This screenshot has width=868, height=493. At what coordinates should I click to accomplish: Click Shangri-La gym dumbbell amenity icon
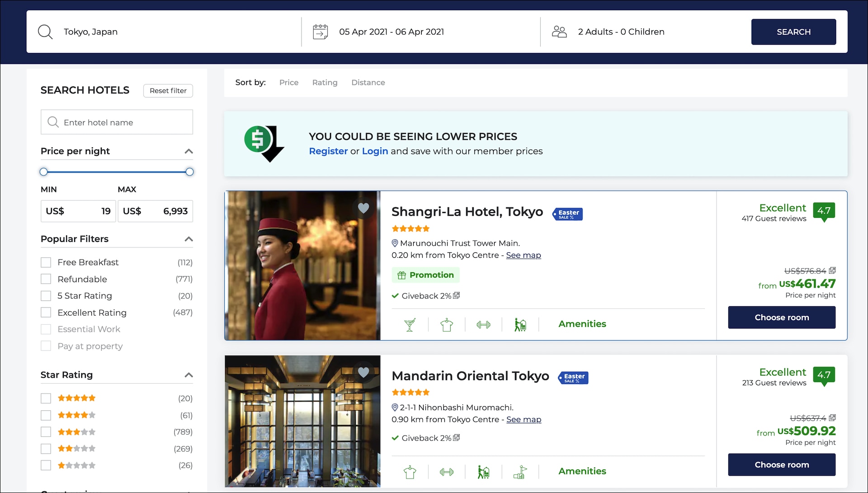[x=483, y=325]
